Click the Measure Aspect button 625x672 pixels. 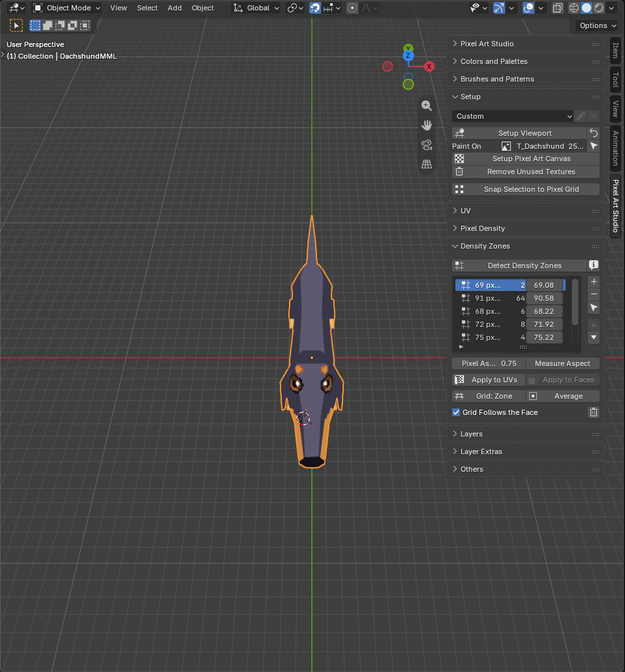[x=562, y=363]
